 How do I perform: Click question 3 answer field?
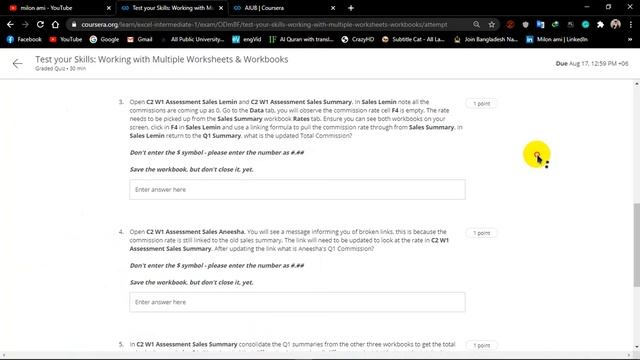tap(297, 189)
